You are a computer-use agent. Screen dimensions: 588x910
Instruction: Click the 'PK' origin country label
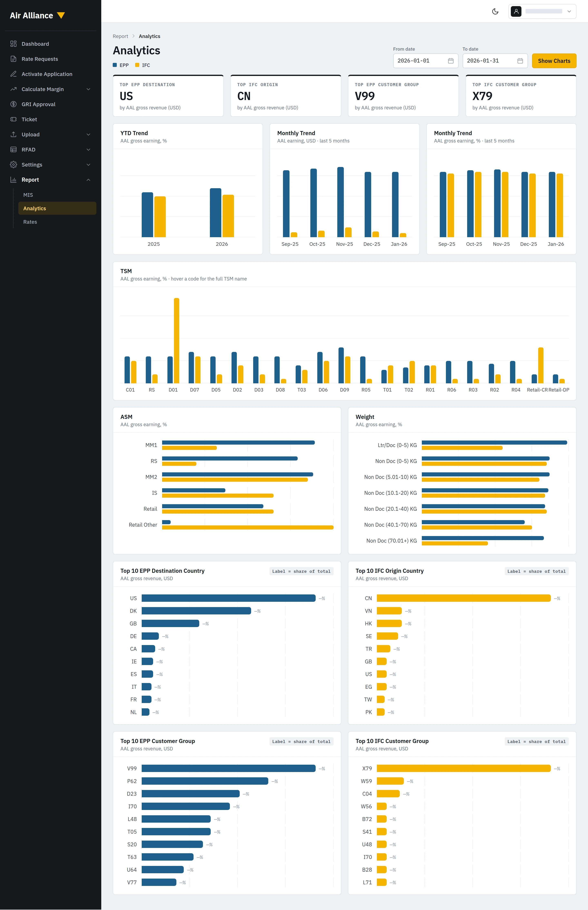point(369,712)
